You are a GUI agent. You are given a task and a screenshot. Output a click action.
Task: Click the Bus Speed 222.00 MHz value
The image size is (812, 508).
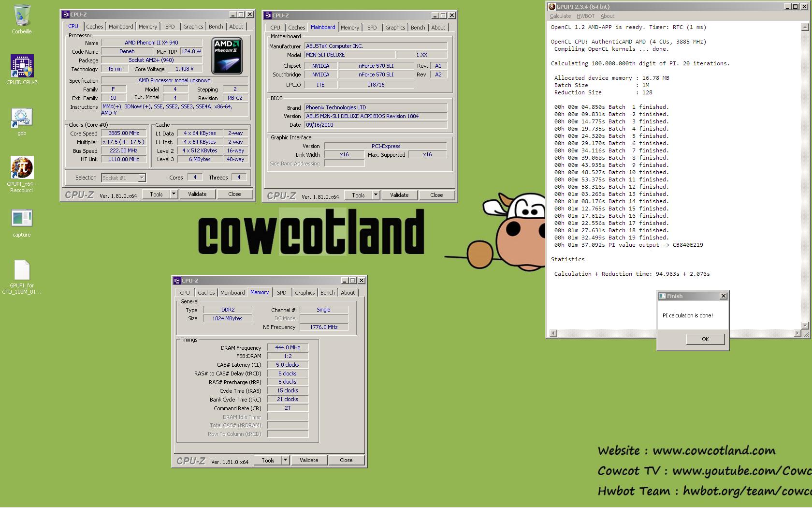(x=124, y=150)
